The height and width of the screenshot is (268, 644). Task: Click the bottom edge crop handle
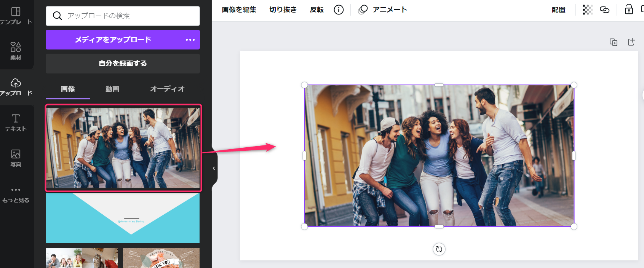tap(439, 227)
